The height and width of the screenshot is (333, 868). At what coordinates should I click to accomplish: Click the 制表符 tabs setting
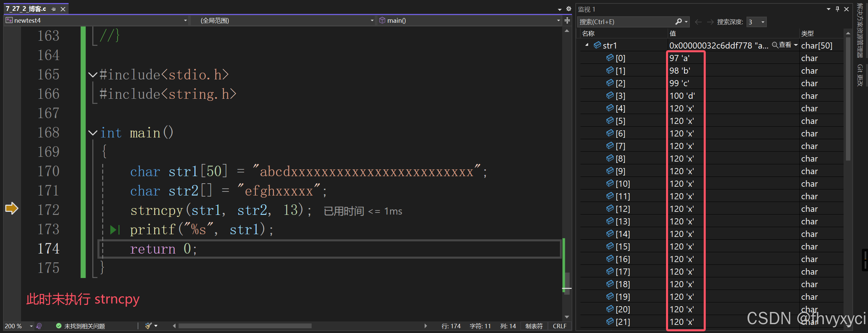click(x=534, y=326)
